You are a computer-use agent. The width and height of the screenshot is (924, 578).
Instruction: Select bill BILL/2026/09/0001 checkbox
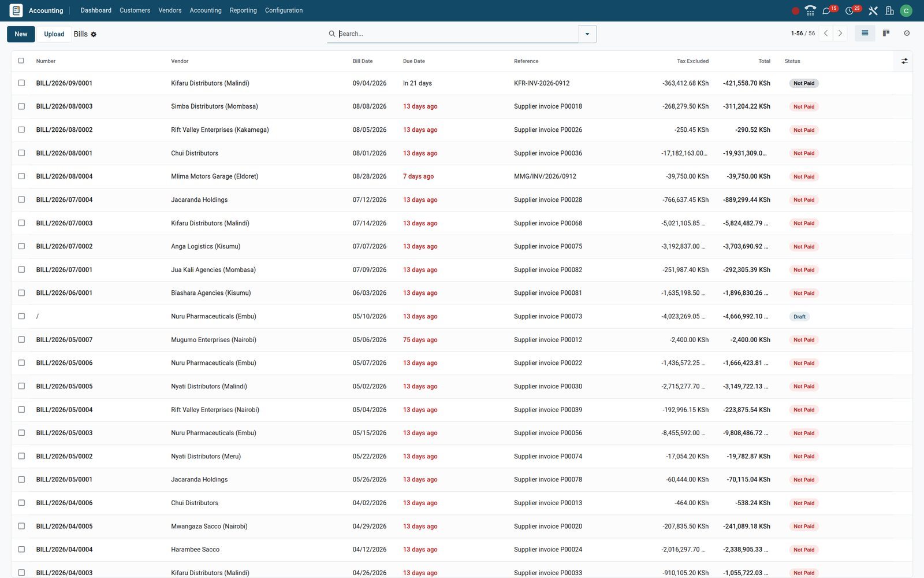pyautogui.click(x=21, y=83)
